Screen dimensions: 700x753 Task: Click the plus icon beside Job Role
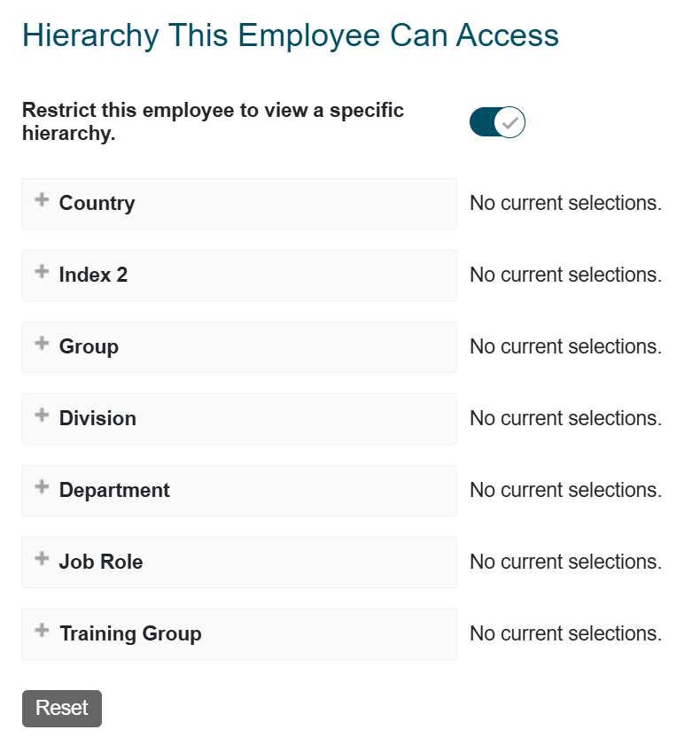[42, 558]
